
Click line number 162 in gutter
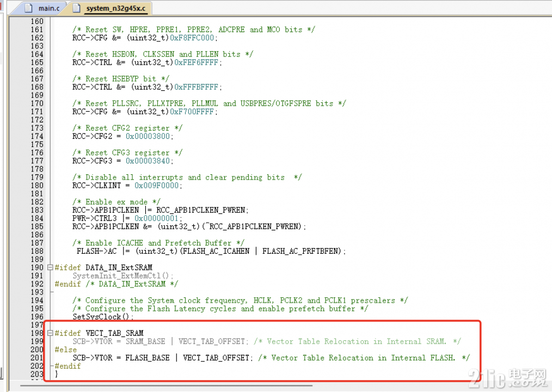pos(36,38)
